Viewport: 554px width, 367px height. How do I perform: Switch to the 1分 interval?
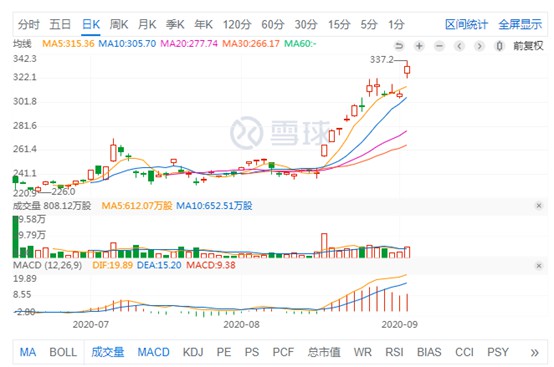[396, 24]
